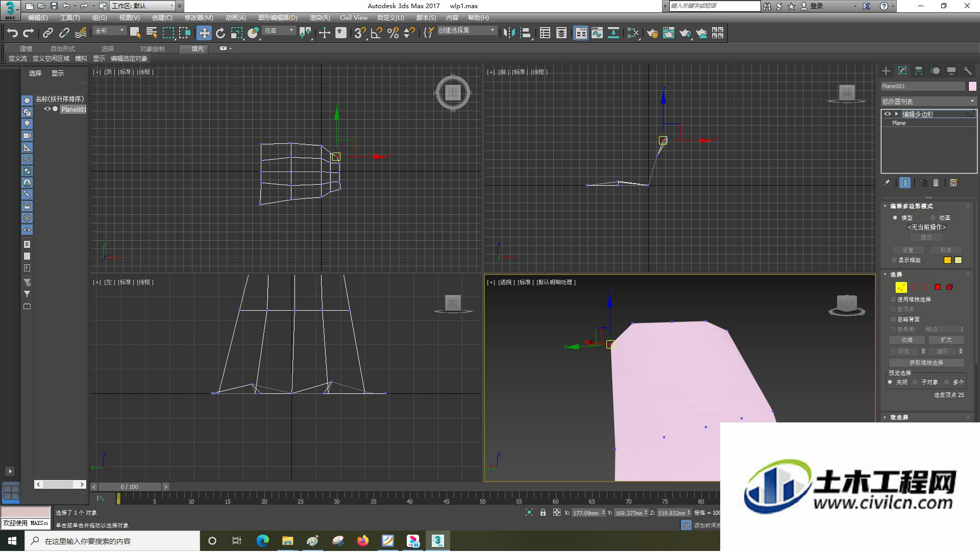Enable the 忽略背面 checkbox
Image resolution: width=980 pixels, height=552 pixels.
click(x=893, y=319)
